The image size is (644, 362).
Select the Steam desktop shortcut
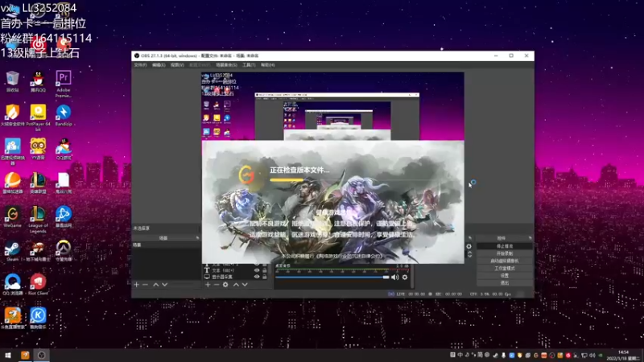[x=12, y=251]
